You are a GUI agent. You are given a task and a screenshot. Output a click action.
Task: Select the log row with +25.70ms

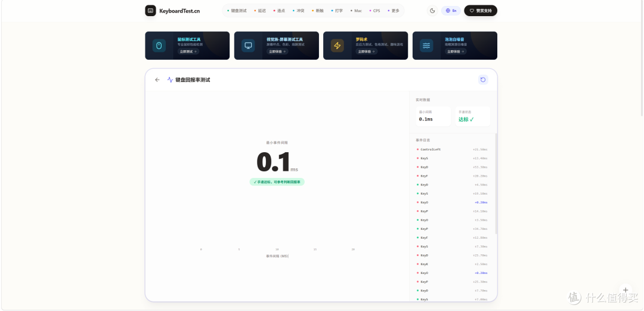point(452,255)
